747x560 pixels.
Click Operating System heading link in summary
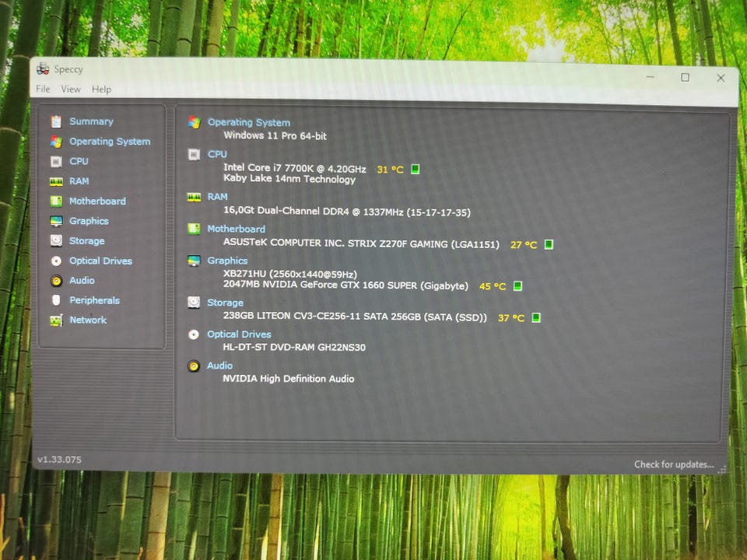point(249,122)
